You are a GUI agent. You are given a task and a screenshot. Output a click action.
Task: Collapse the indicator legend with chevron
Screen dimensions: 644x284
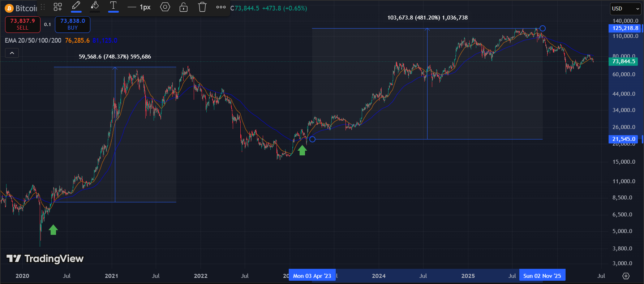click(12, 53)
